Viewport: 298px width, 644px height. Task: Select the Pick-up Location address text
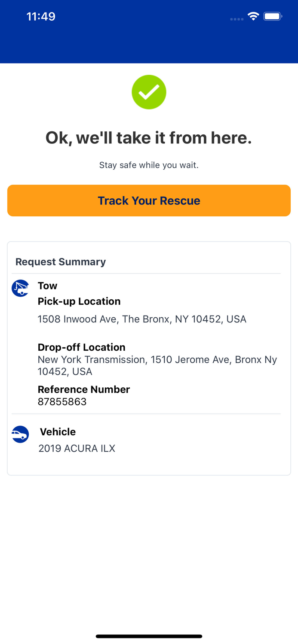(142, 319)
